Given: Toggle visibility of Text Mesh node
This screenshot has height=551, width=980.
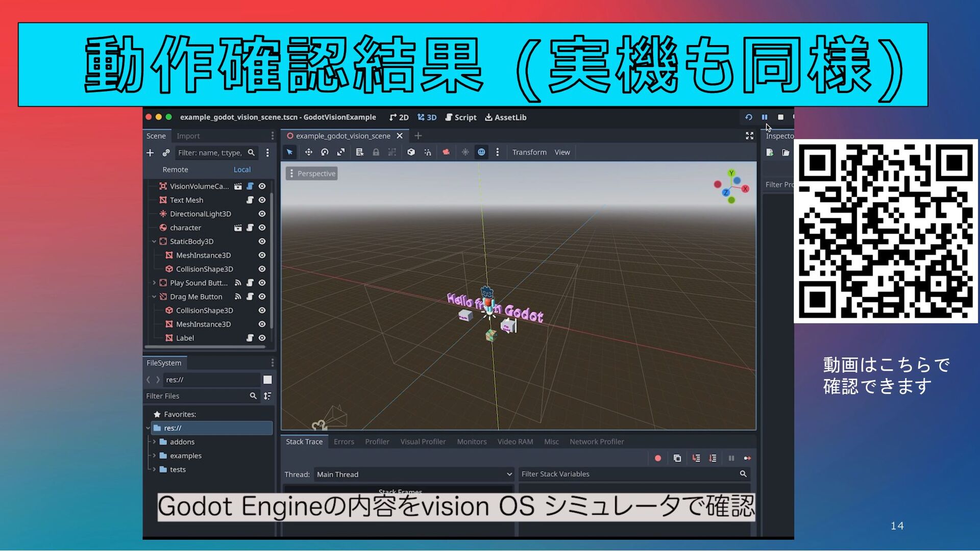Looking at the screenshot, I should [262, 200].
